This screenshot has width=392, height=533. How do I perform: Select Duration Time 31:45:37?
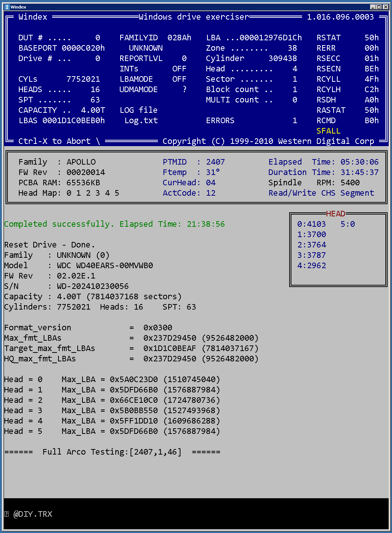pyautogui.click(x=324, y=172)
